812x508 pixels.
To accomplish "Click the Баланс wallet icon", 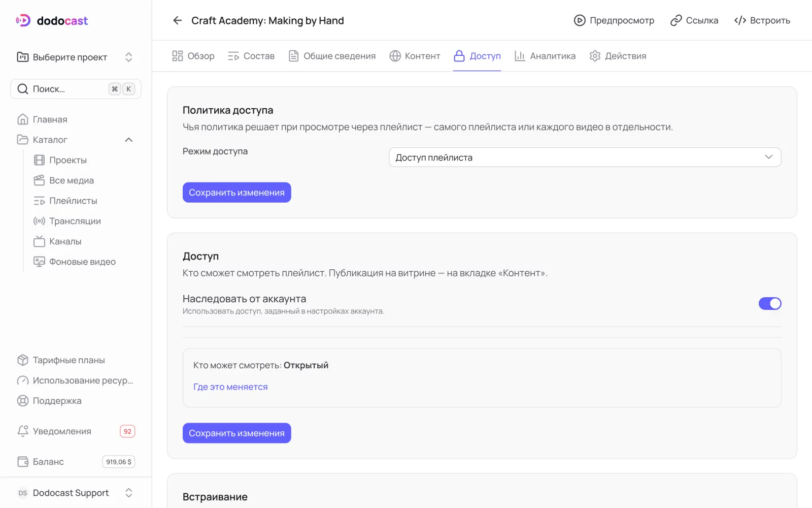I will click(x=23, y=462).
